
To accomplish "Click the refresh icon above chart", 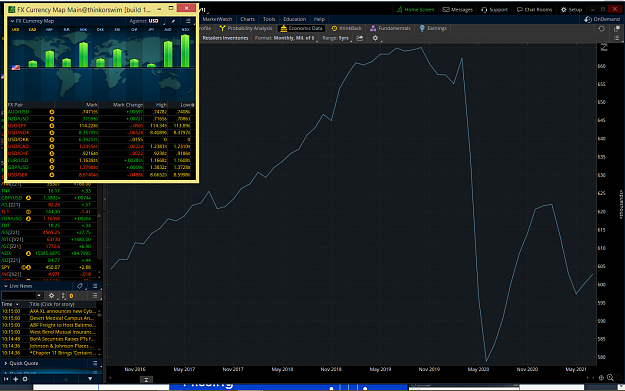I will coord(601,29).
